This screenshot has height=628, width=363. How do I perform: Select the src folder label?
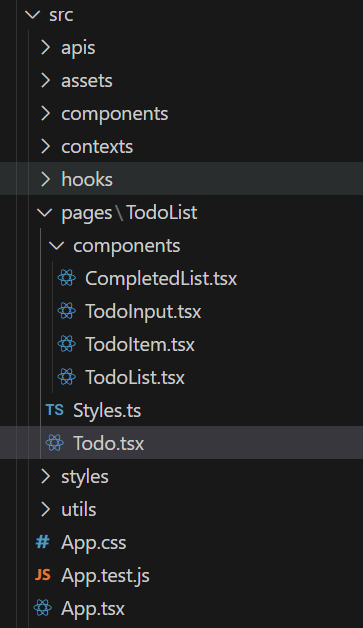click(61, 15)
